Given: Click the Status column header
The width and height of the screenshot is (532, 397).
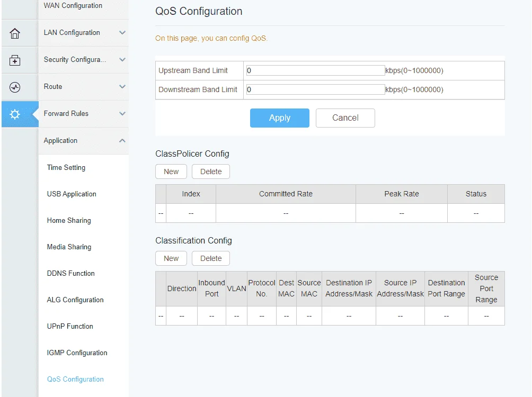Looking at the screenshot, I should coord(476,194).
